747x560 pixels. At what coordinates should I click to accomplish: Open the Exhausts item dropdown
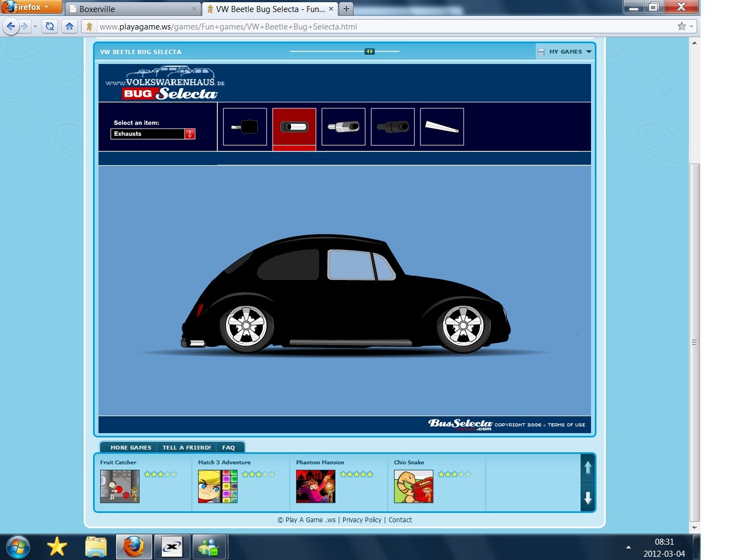tap(189, 134)
